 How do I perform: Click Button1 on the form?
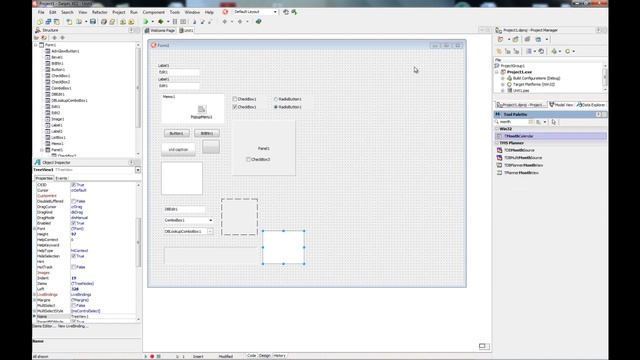point(177,133)
